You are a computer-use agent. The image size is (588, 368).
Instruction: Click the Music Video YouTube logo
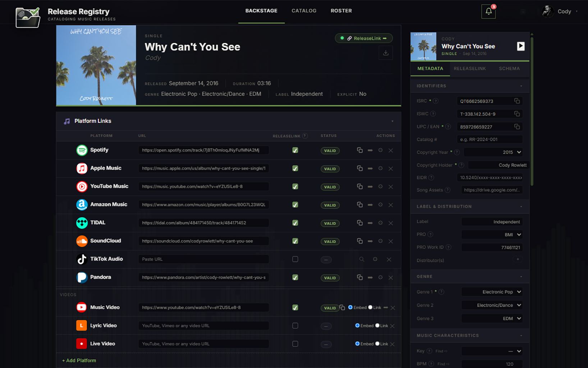82,307
